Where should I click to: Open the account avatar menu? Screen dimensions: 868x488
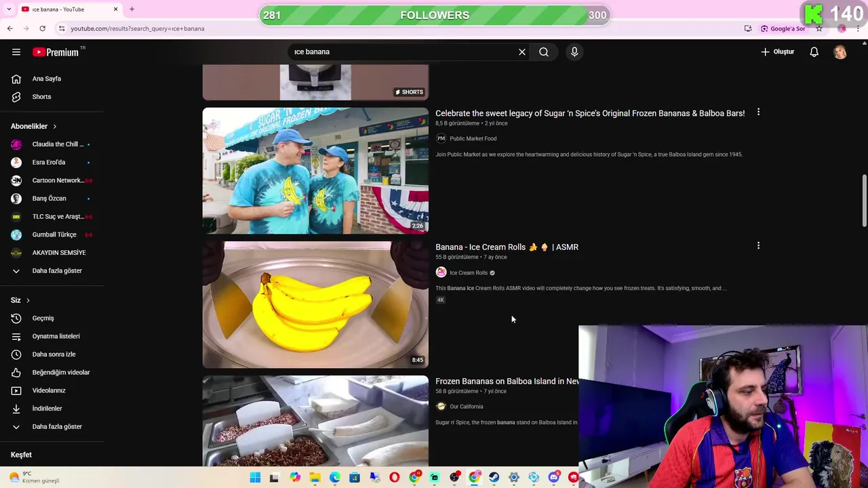pos(840,52)
